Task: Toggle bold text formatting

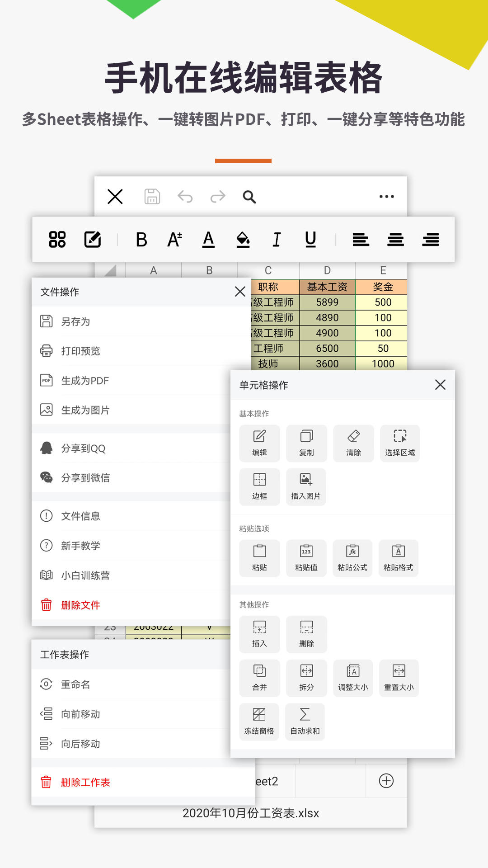Action: click(141, 239)
